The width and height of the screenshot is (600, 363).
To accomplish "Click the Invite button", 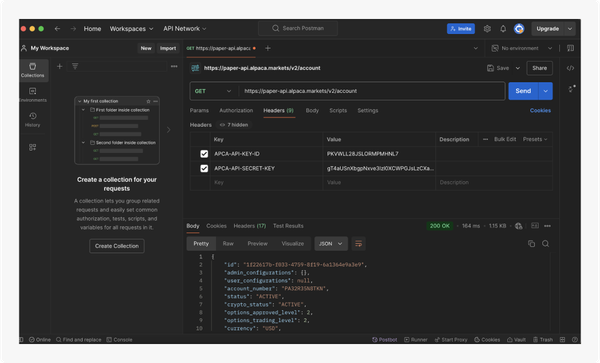I will tap(461, 29).
